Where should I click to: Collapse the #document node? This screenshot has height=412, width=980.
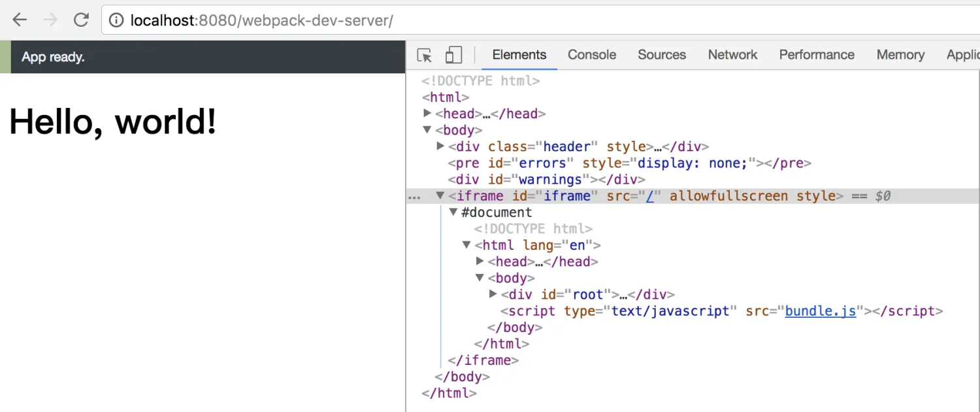(454, 212)
